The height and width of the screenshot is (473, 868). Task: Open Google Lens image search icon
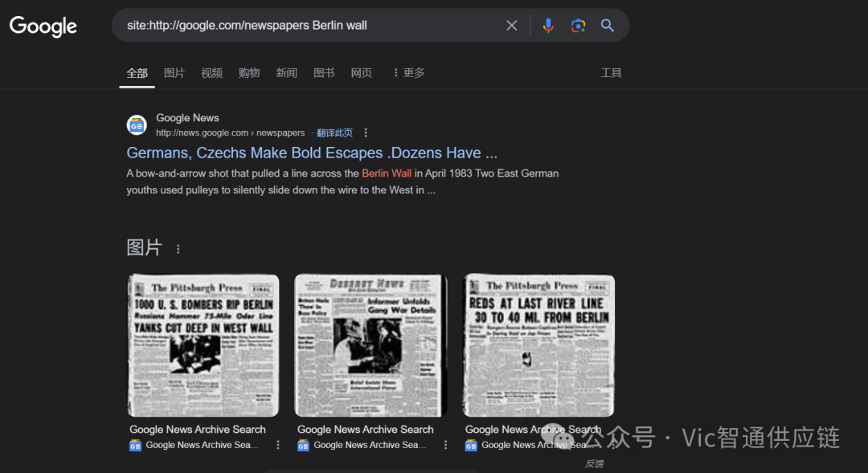pyautogui.click(x=578, y=26)
